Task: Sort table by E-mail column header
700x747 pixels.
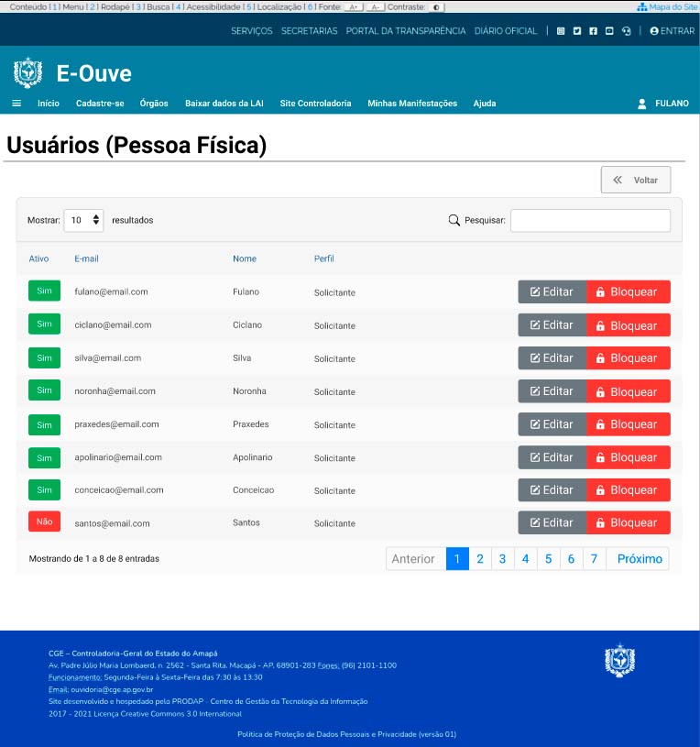Action: [86, 258]
